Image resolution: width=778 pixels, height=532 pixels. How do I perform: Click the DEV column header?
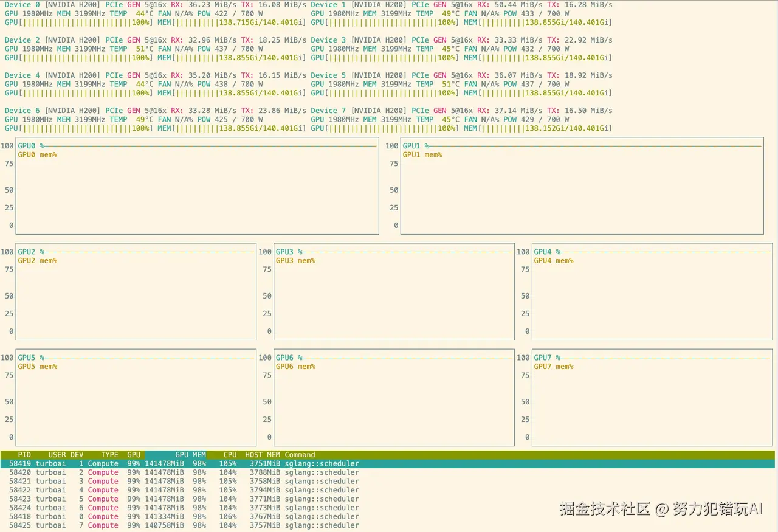click(77, 455)
